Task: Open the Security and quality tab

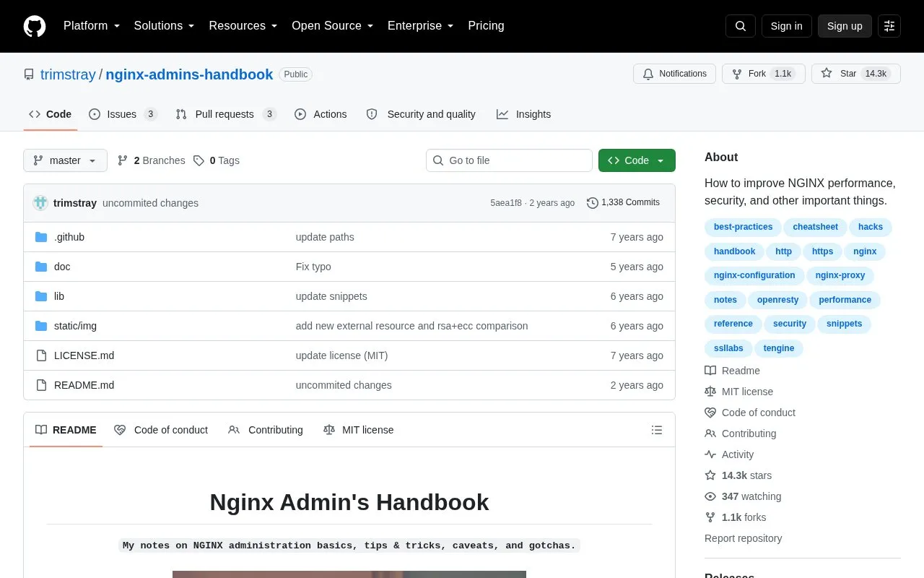Action: (421, 114)
